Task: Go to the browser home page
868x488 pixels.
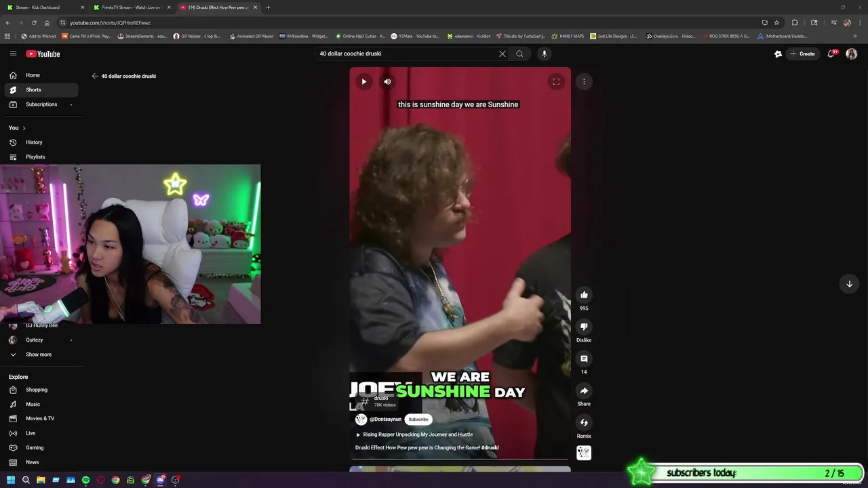Action: tap(47, 22)
